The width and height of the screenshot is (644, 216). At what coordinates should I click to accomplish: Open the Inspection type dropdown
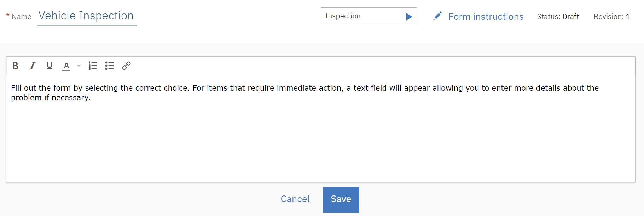tap(369, 16)
